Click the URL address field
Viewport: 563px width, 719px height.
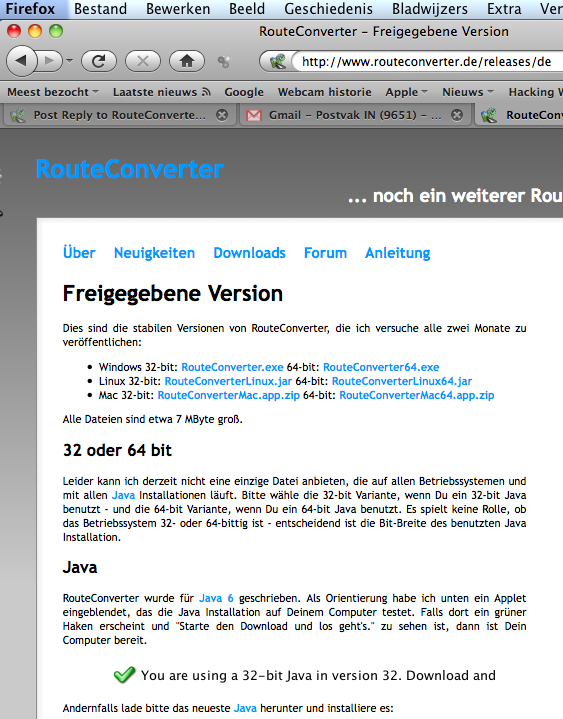[426, 61]
